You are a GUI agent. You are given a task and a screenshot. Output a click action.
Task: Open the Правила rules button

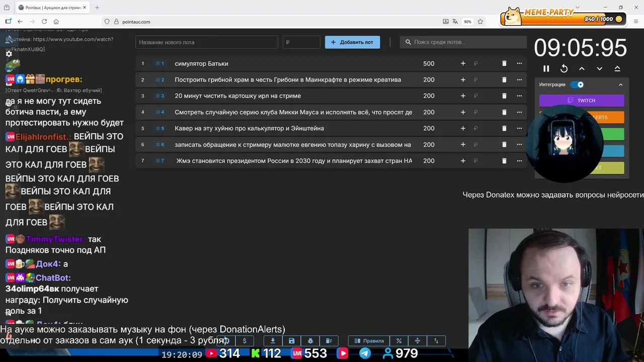(x=369, y=341)
